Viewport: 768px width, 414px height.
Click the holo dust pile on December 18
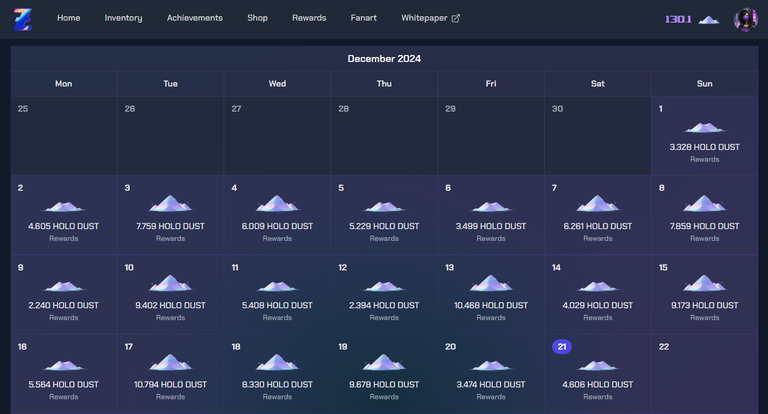tap(277, 362)
